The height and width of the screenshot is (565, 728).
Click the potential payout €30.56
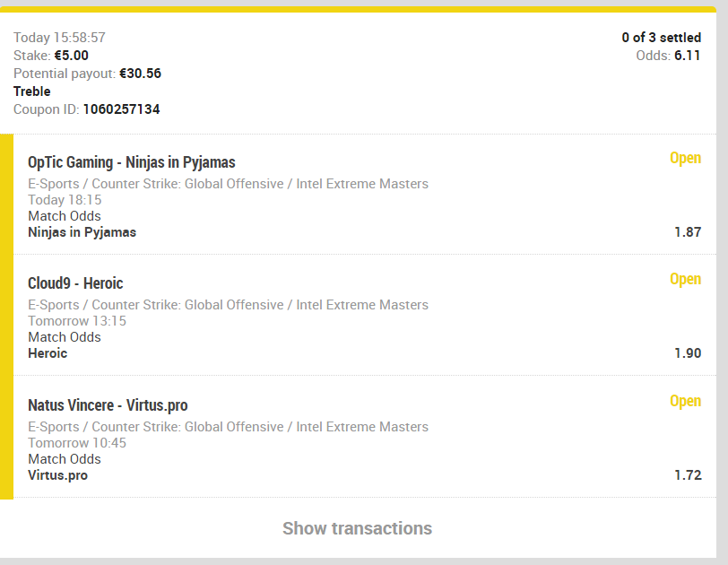140,74
